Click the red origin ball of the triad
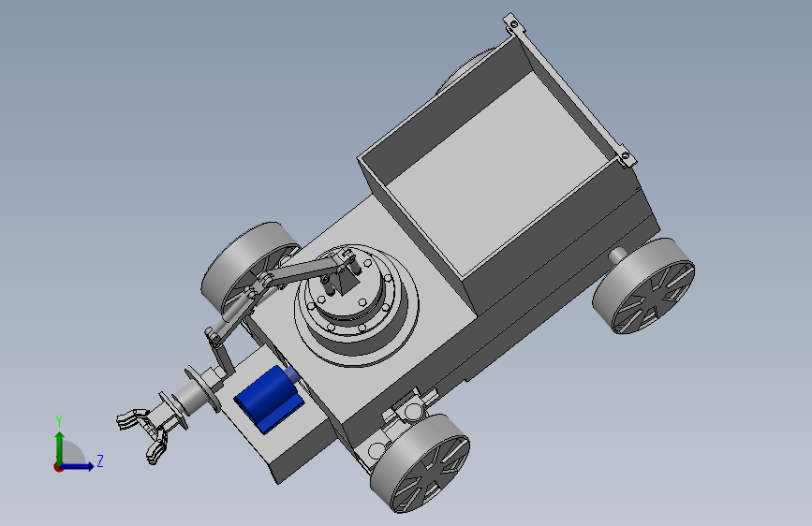 coord(58,467)
